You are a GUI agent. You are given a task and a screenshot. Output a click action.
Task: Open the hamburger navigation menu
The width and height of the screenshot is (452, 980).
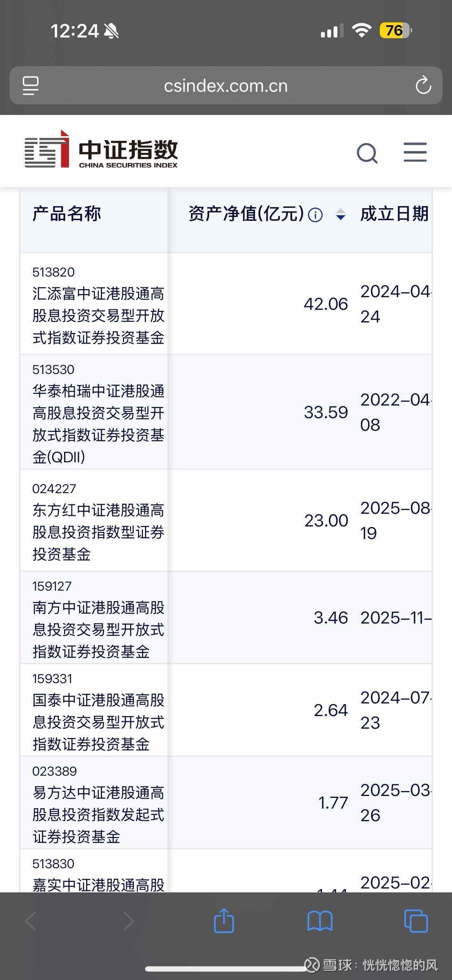pyautogui.click(x=415, y=152)
